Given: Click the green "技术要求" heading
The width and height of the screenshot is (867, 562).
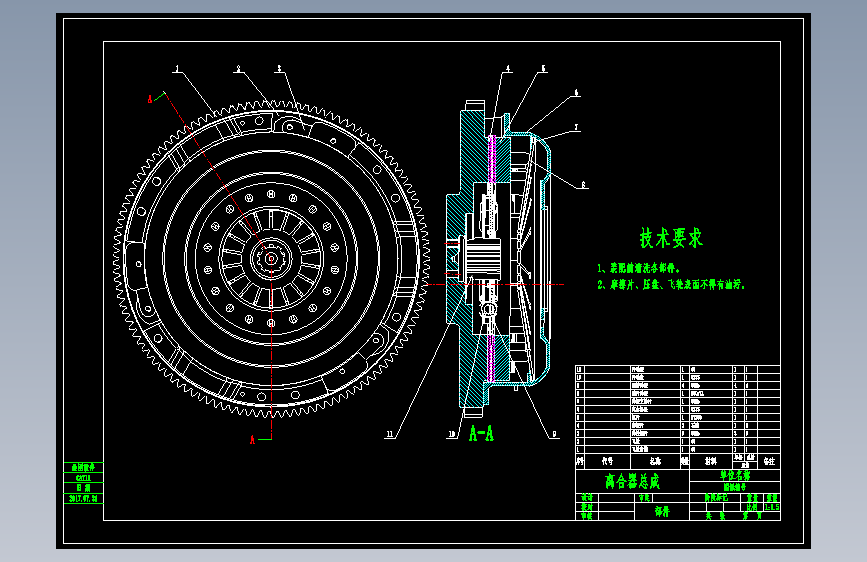Looking at the screenshot, I should point(671,238).
